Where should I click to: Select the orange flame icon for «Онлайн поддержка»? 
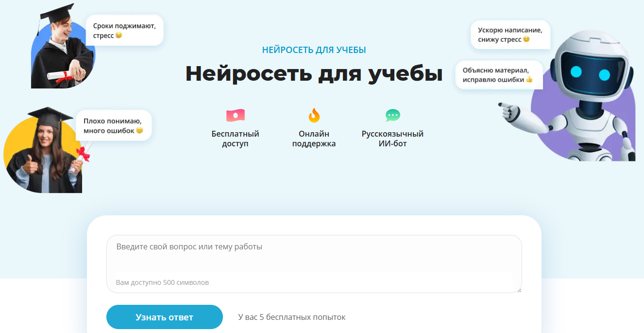(313, 115)
